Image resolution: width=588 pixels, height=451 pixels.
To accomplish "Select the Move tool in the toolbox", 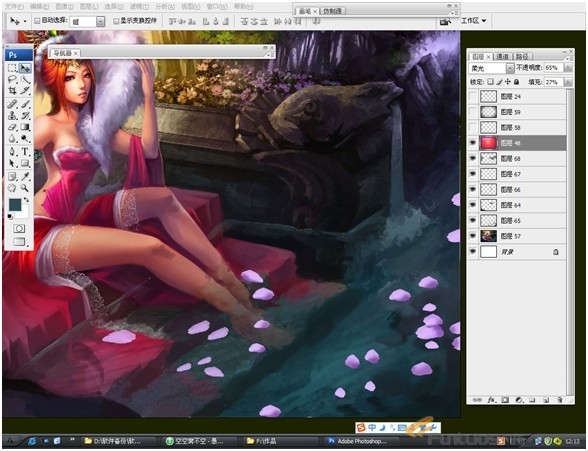I will coord(25,68).
